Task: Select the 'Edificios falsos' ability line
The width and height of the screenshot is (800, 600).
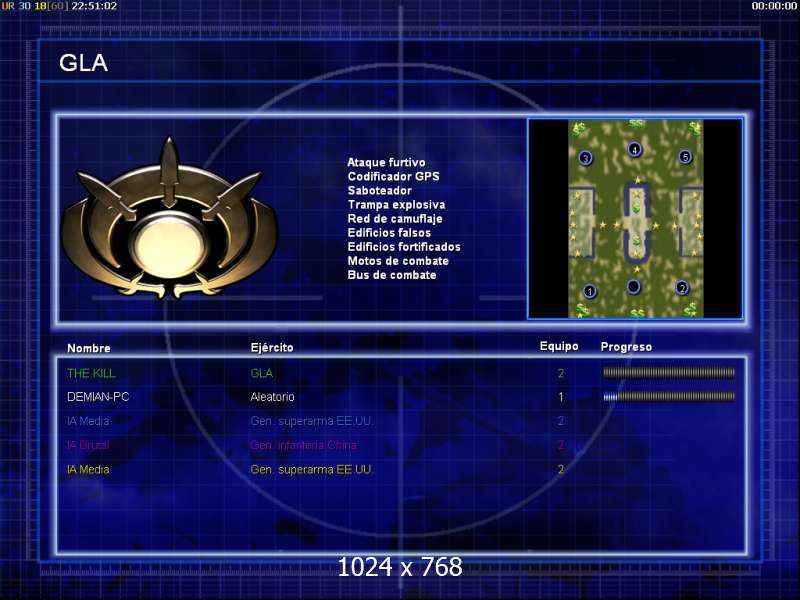Action: point(389,233)
